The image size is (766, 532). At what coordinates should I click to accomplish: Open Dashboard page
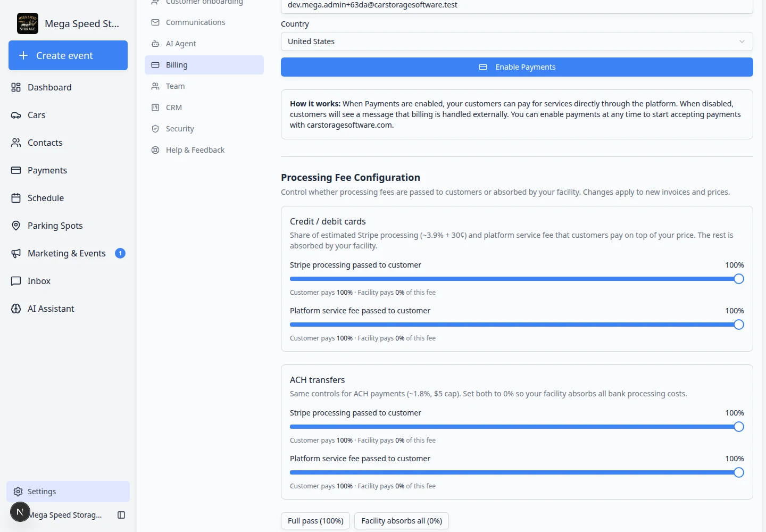click(68, 87)
